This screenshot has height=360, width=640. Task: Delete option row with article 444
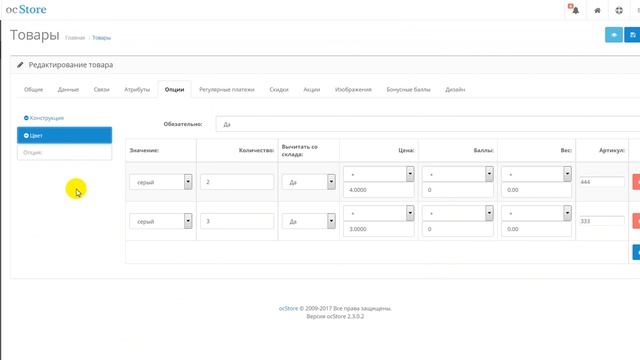(636, 182)
